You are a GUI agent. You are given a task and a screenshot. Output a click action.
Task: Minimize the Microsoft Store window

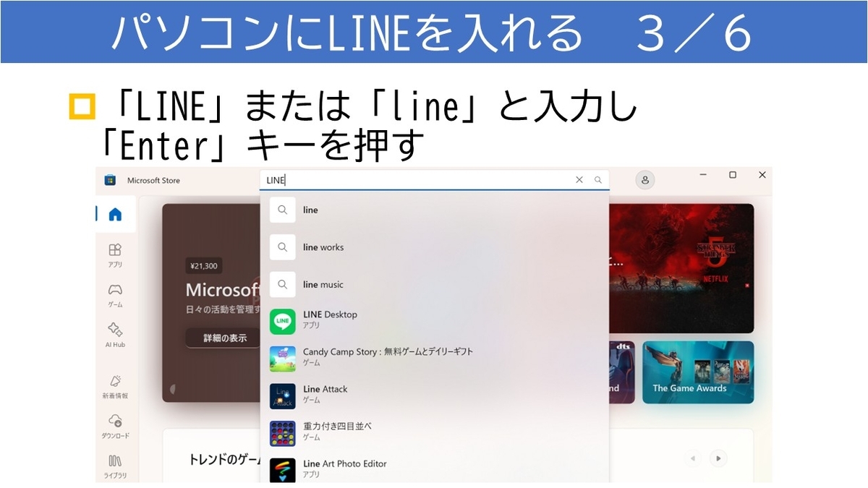[703, 175]
